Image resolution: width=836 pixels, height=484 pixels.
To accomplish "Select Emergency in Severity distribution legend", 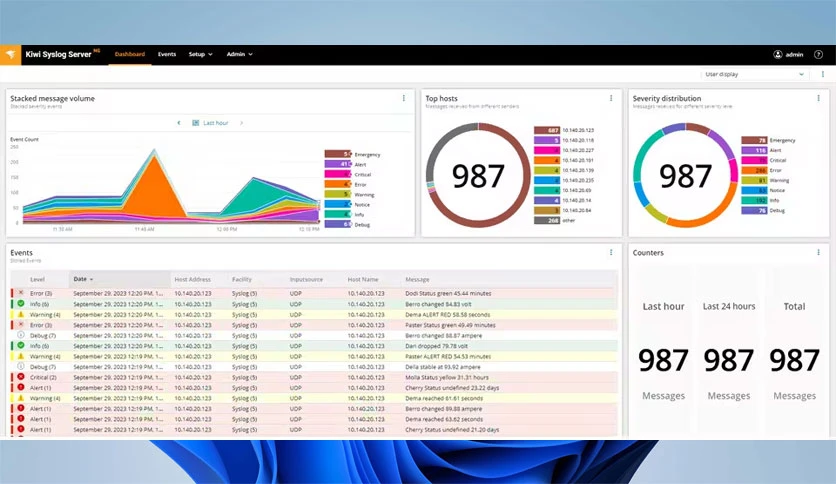I will (768, 140).
